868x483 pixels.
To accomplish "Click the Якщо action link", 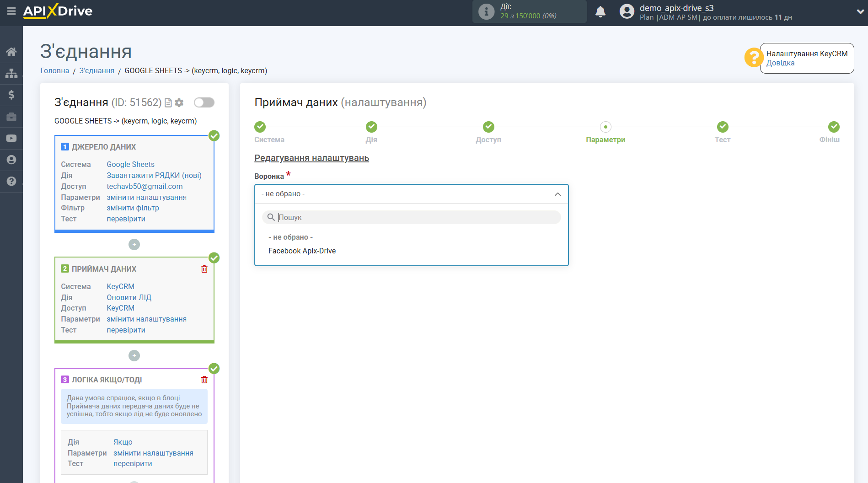I will click(123, 442).
